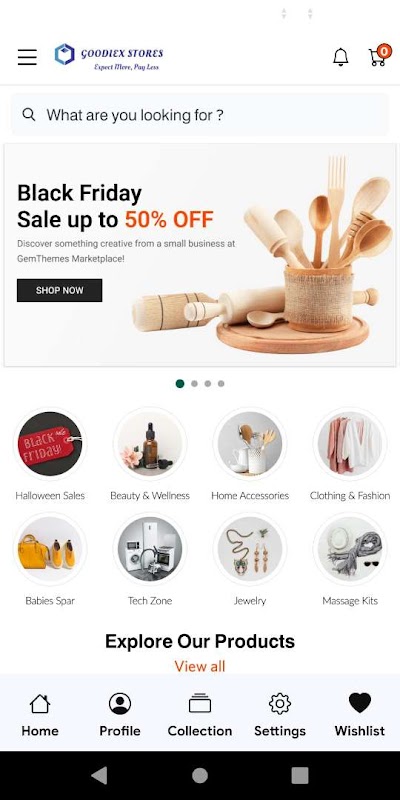
Task: Open the shopping cart
Action: pos(380,55)
